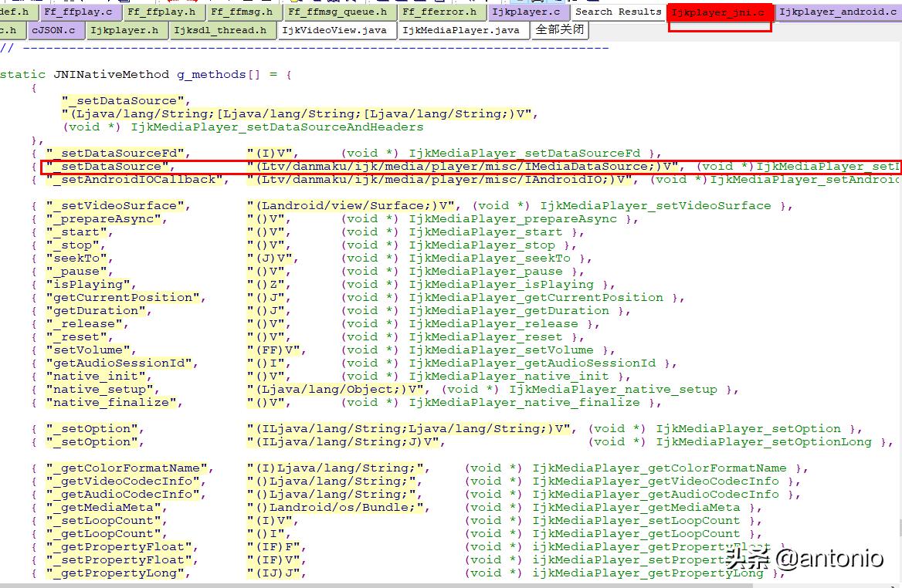
Task: Click the g_methods array identifier
Action: pyautogui.click(x=211, y=75)
